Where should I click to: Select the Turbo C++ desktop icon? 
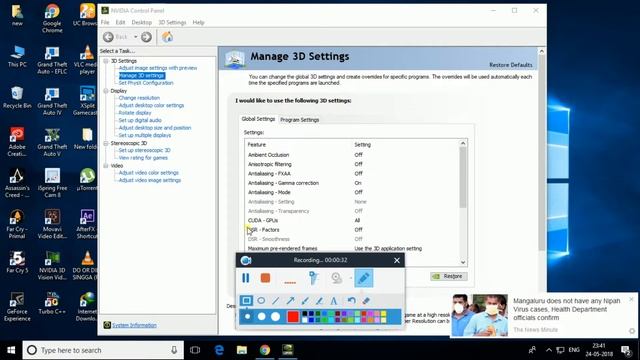pos(52,303)
